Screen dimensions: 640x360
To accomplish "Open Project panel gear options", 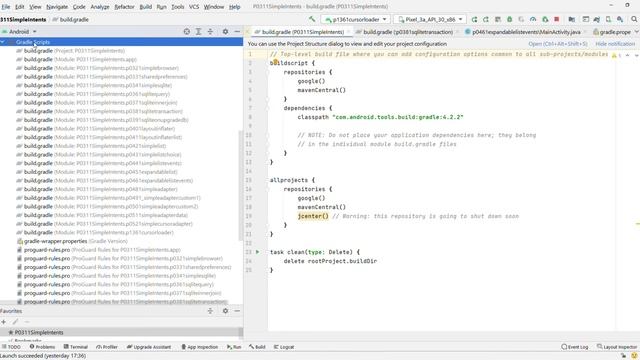I will pos(225,31).
